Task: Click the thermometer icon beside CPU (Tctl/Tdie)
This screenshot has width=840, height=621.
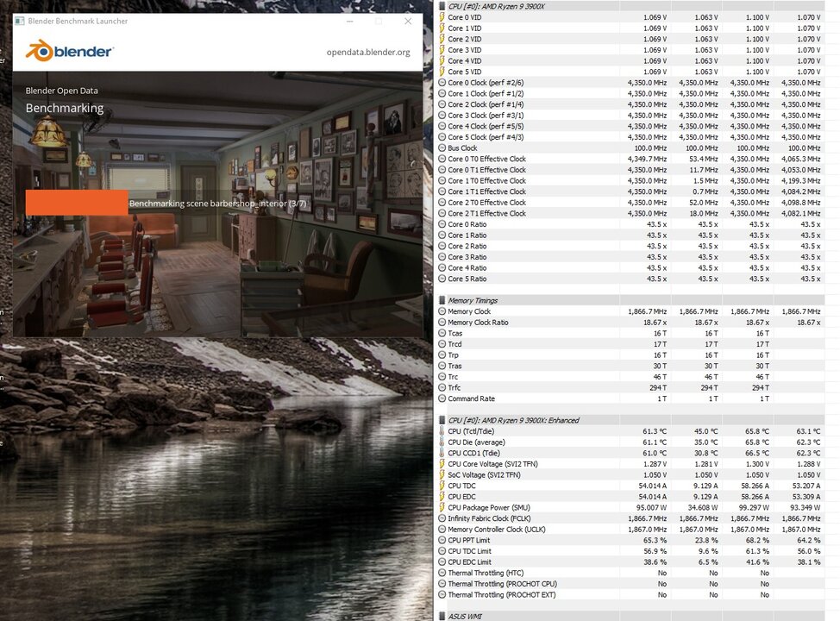Action: 442,430
